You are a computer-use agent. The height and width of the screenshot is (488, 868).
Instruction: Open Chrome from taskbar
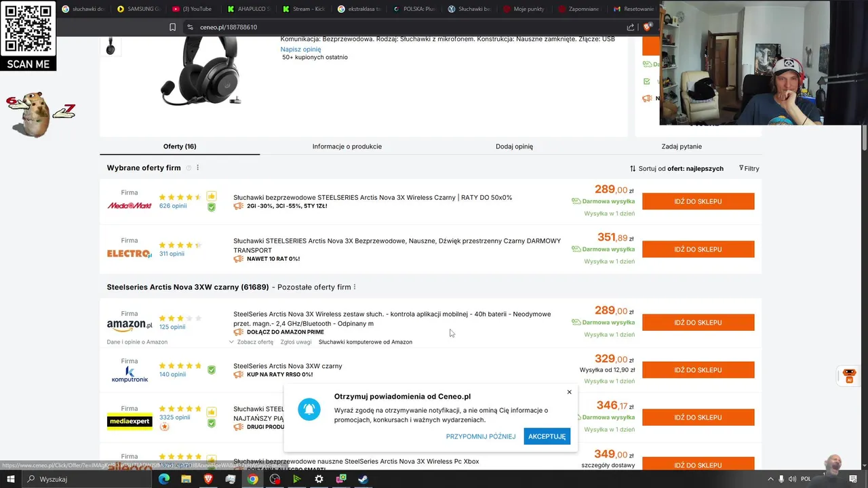click(252, 479)
